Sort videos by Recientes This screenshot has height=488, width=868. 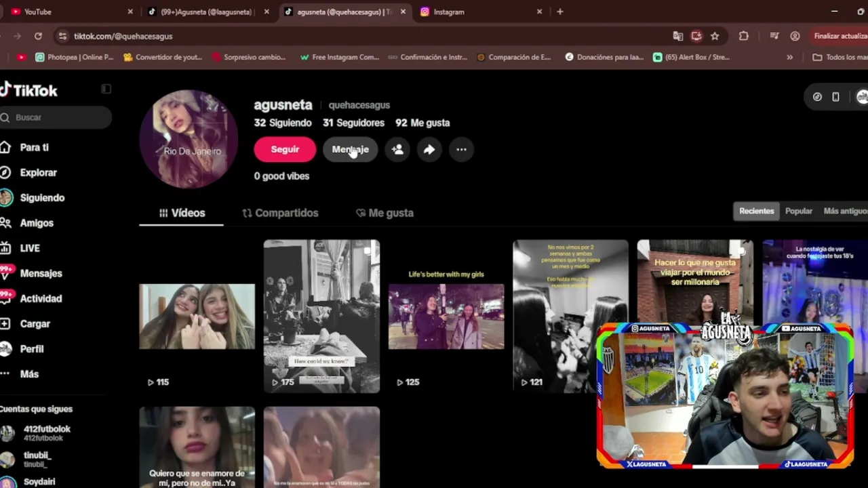[x=756, y=211]
